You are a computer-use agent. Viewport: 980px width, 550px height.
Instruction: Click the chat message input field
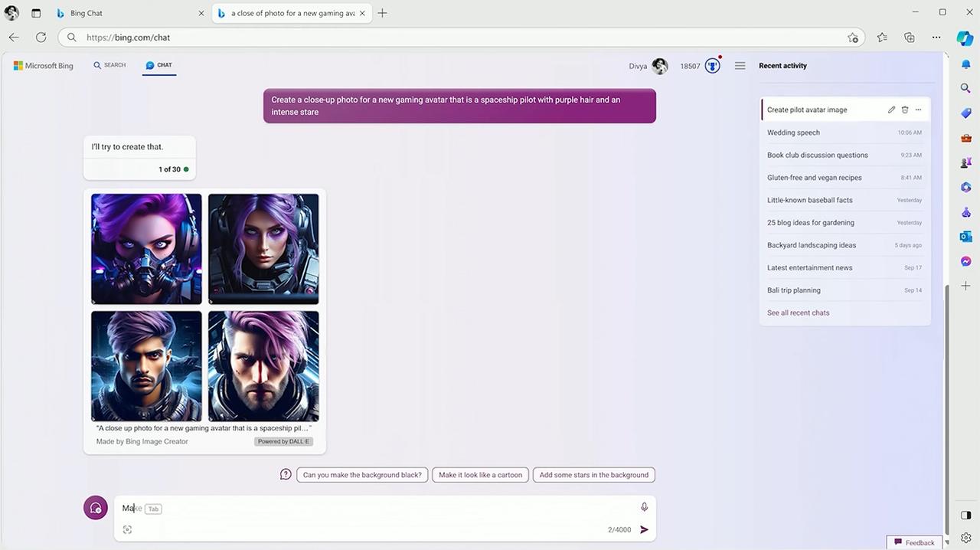click(x=385, y=518)
